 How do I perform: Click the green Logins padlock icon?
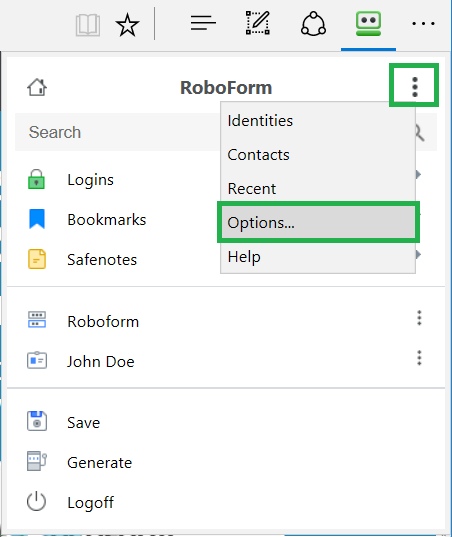coord(36,179)
